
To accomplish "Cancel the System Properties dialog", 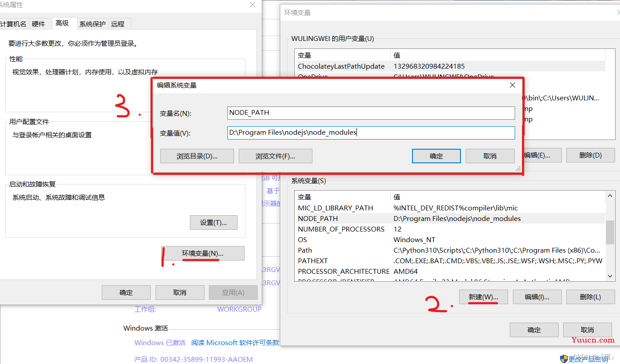I will [180, 292].
